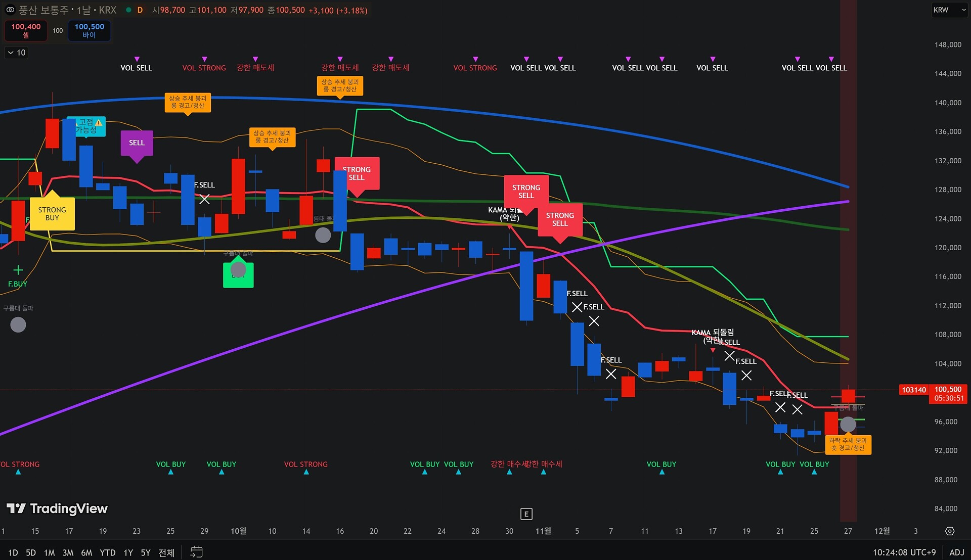
Task: Click the STRONG BUY yellow signal label
Action: coord(52,214)
